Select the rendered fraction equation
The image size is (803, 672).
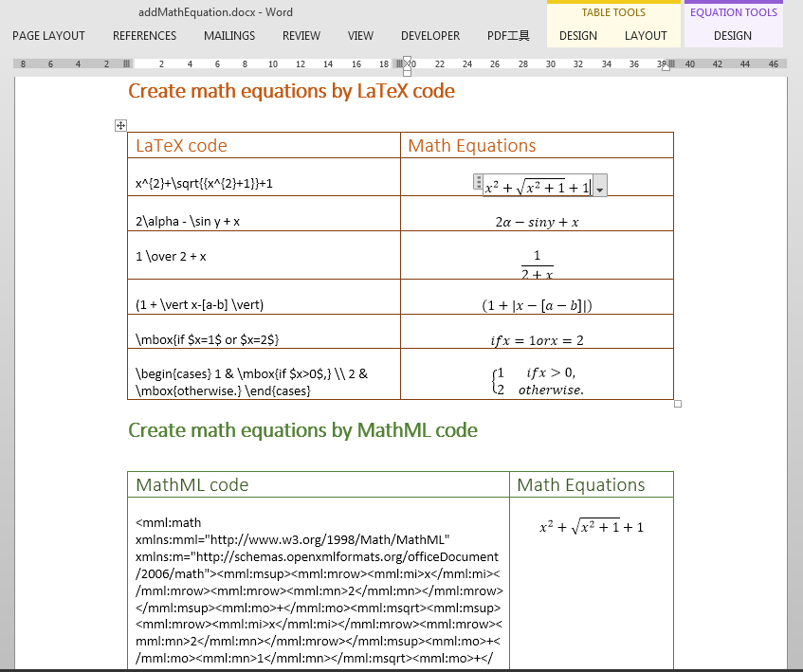click(x=537, y=263)
